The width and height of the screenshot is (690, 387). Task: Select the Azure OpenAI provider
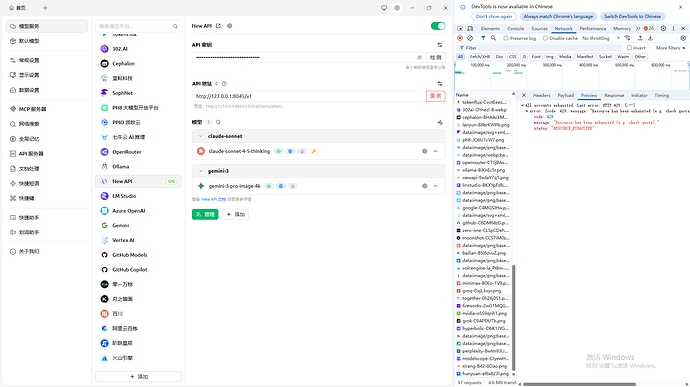coord(138,211)
